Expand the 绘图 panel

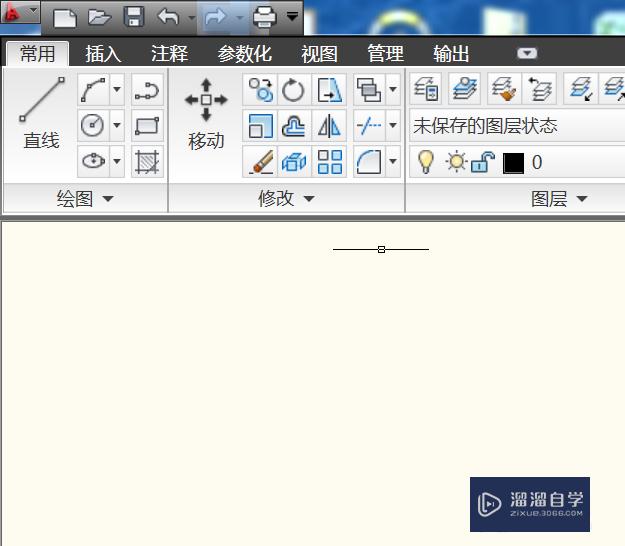tap(85, 198)
